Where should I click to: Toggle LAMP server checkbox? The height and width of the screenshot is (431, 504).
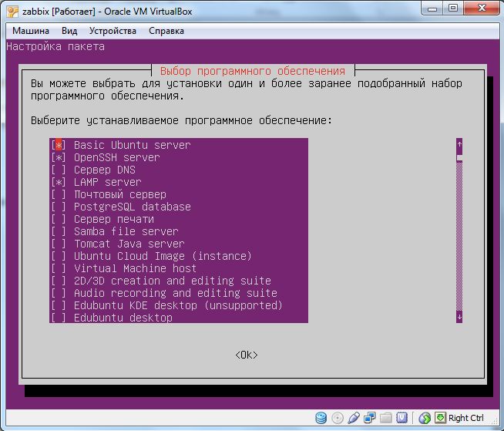click(59, 182)
